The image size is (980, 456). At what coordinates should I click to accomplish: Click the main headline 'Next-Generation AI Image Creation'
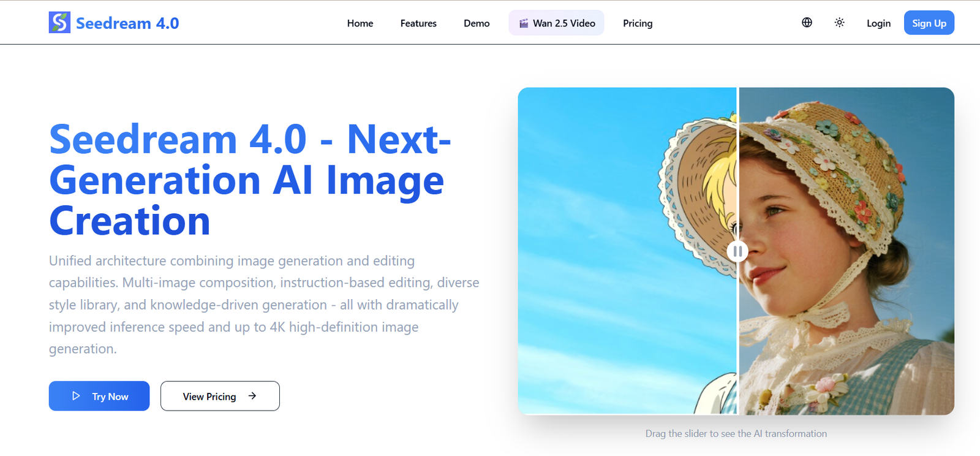(250, 180)
